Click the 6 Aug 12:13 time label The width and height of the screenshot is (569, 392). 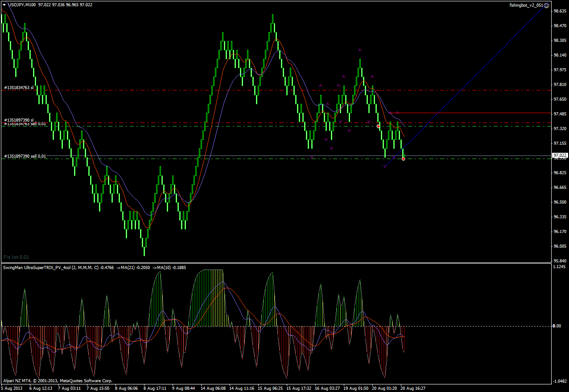coord(41,388)
